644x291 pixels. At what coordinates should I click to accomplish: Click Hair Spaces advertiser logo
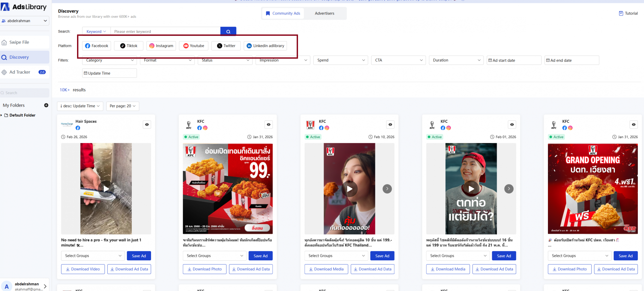(x=67, y=124)
